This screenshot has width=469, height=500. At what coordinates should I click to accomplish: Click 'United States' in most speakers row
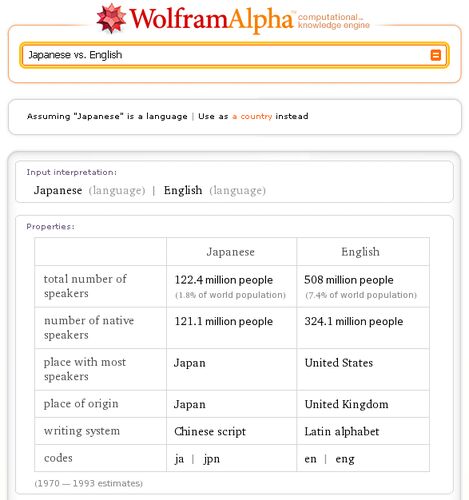(x=339, y=363)
